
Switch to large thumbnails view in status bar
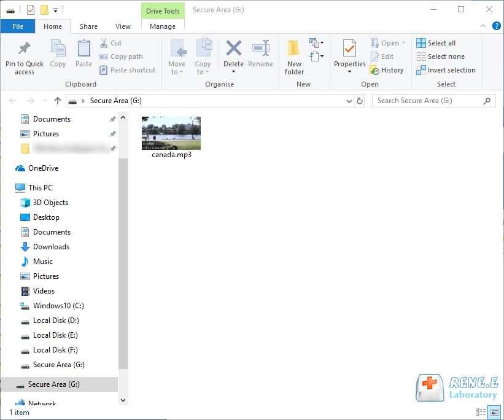click(x=494, y=413)
